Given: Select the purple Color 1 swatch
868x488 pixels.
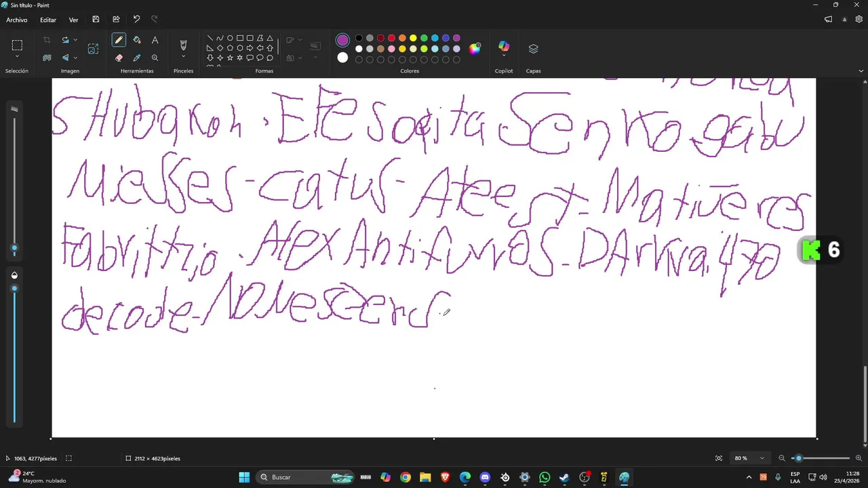Looking at the screenshot, I should tap(342, 40).
